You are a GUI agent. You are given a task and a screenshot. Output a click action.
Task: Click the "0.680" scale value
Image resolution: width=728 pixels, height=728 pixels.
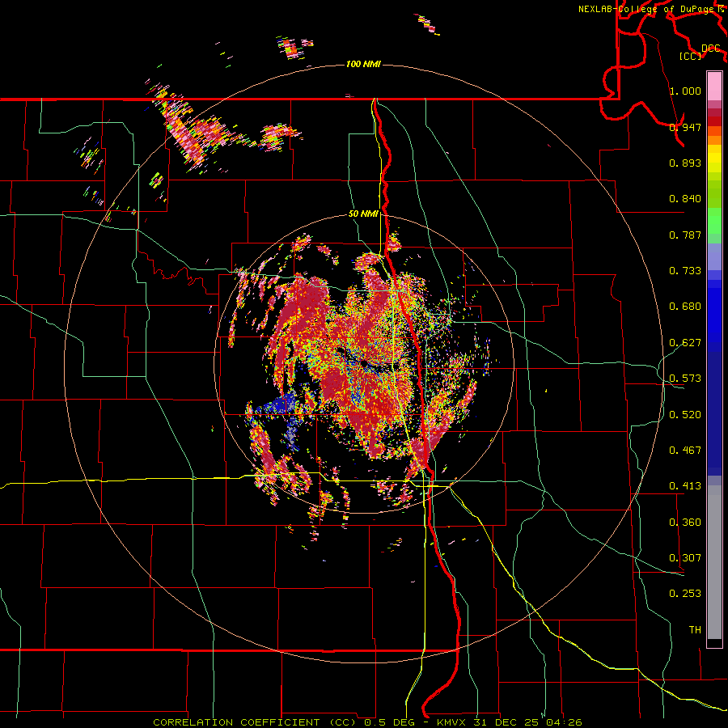click(685, 307)
